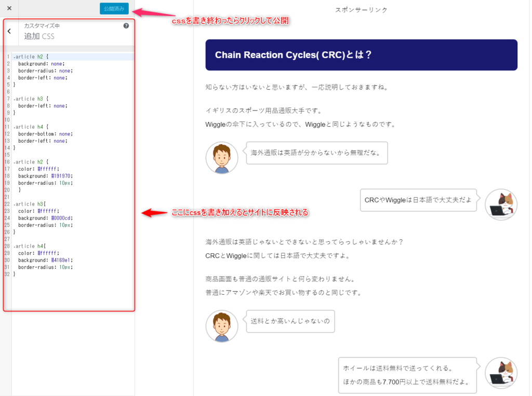Viewport: 532px width, 396px height.
Task: Click CSS line 1 '.article h2 {'
Action: point(31,57)
